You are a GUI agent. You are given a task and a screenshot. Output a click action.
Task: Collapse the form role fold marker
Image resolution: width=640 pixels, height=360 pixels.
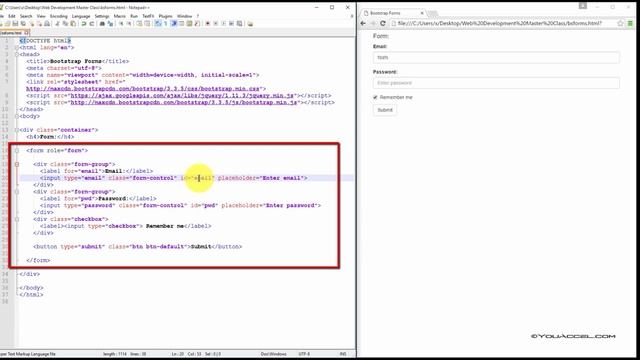(17, 151)
